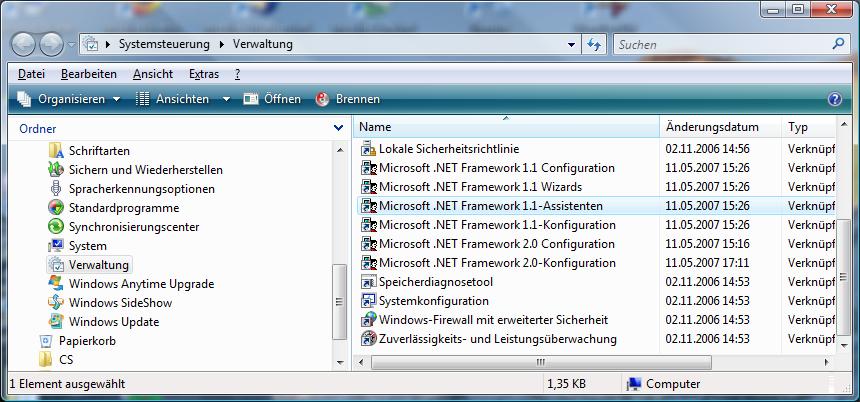Click the Zuverlässigkeits- und Leistungsüberwachung icon
The image size is (860, 402).
pos(368,339)
